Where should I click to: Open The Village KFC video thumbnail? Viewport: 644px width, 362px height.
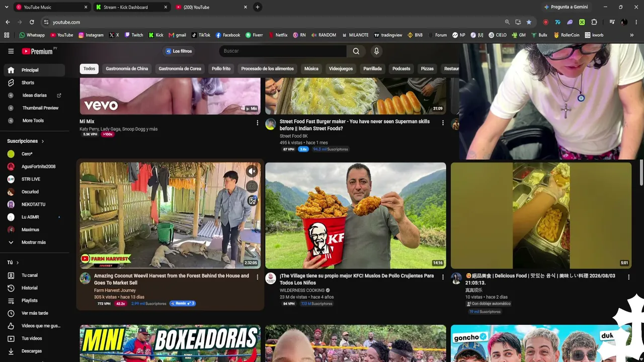(x=356, y=215)
